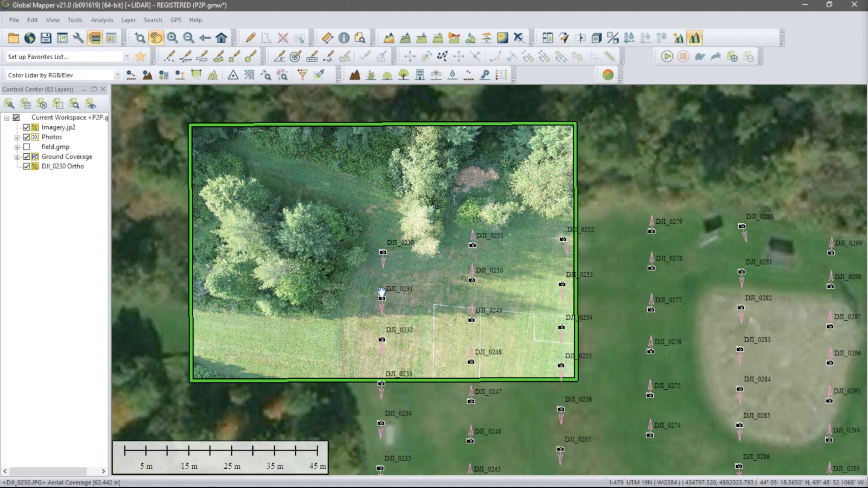Open Color Lidar by RGB/Elev dropdown
This screenshot has height=488, width=868.
pyautogui.click(x=117, y=75)
